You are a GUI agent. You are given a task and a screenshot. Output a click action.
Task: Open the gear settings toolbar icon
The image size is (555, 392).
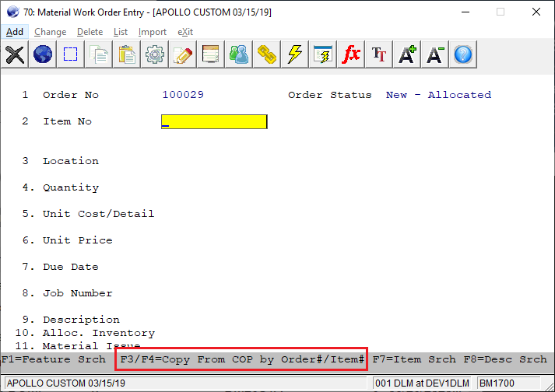155,54
